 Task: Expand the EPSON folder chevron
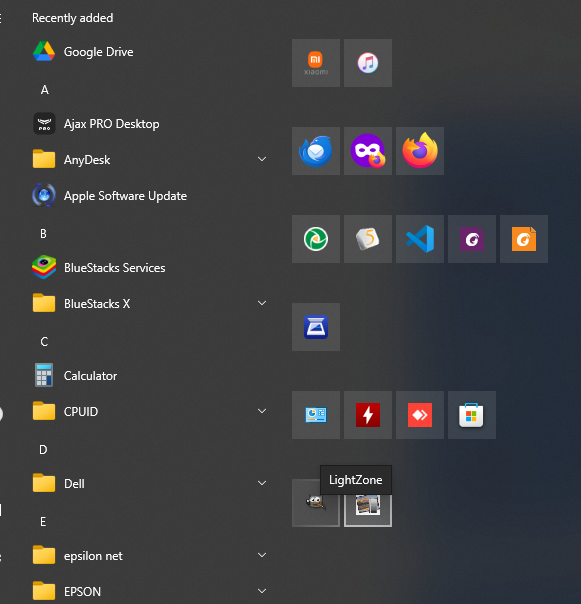262,591
